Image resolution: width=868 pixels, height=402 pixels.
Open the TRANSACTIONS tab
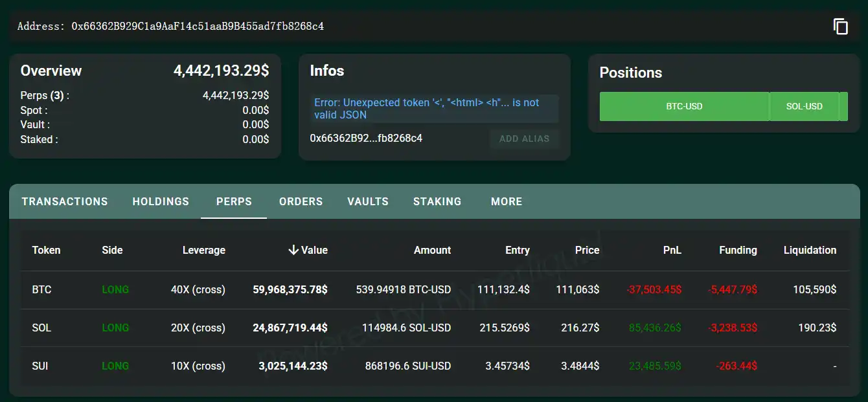point(65,201)
